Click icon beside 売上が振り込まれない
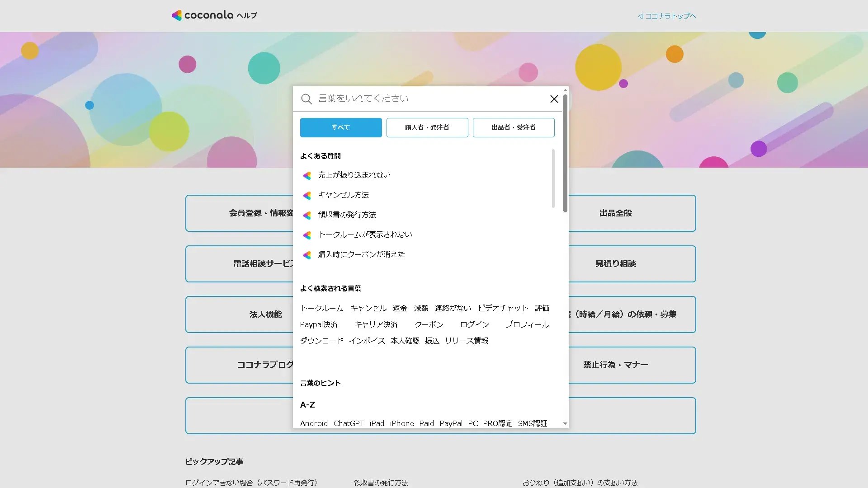This screenshot has height=488, width=868. tap(307, 175)
